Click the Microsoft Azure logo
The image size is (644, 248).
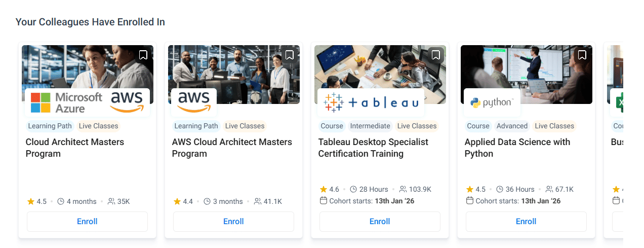[x=66, y=102]
